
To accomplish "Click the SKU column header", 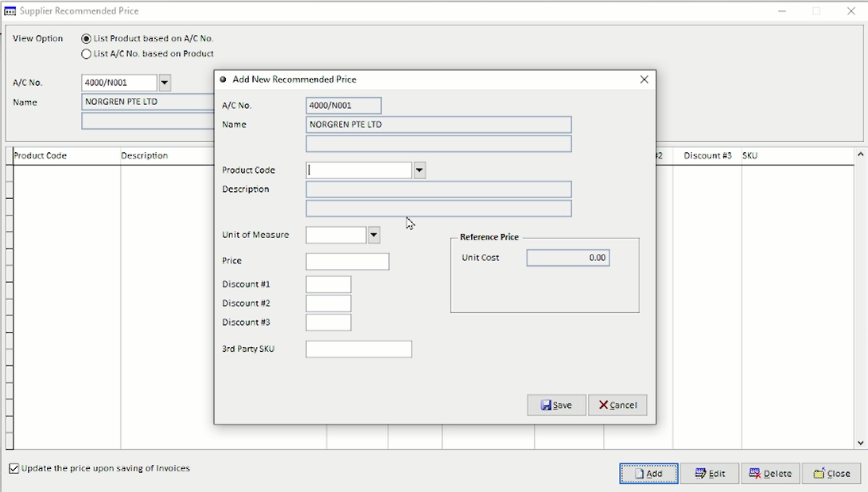I will pos(749,156).
